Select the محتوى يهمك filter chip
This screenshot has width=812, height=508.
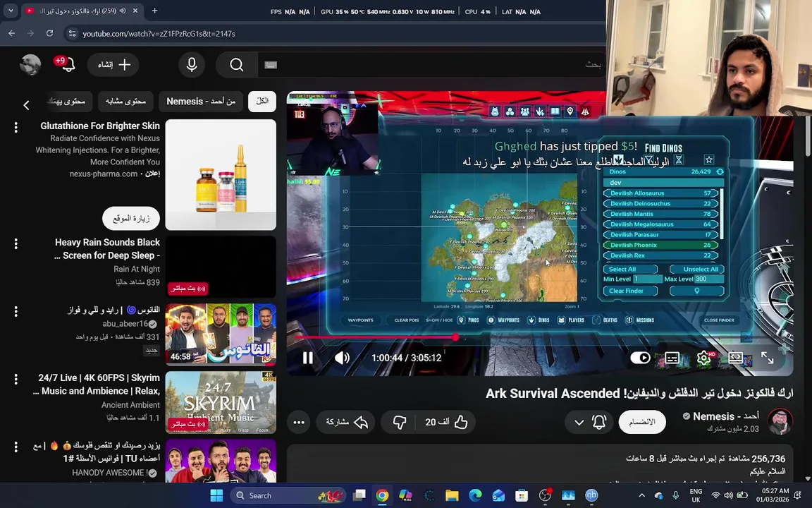[x=66, y=101]
